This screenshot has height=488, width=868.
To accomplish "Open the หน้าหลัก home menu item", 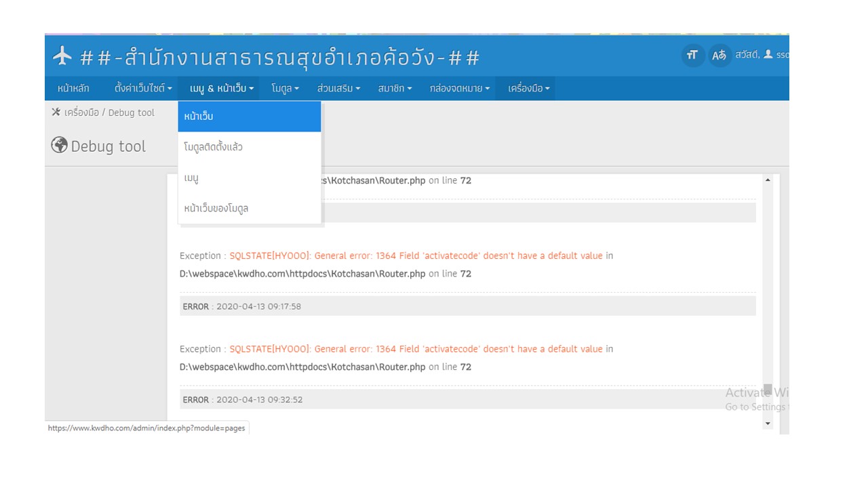I will (x=73, y=88).
